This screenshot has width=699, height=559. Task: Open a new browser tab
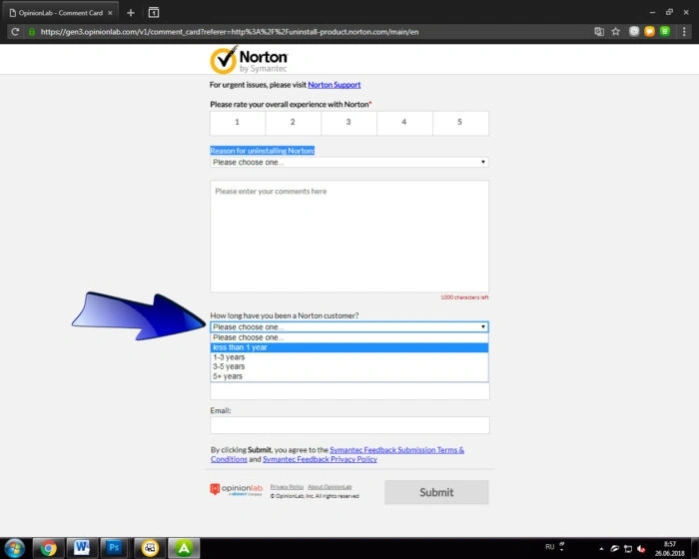131,12
